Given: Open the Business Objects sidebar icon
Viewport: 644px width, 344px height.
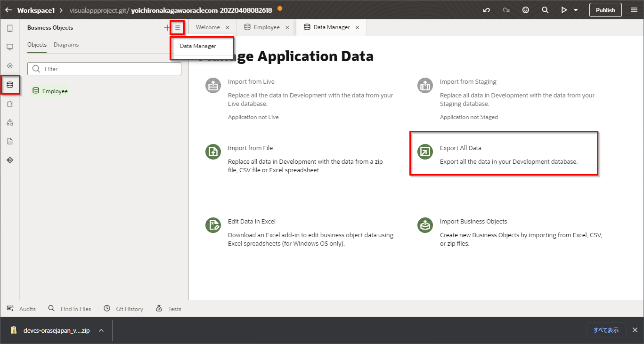Looking at the screenshot, I should pyautogui.click(x=10, y=85).
